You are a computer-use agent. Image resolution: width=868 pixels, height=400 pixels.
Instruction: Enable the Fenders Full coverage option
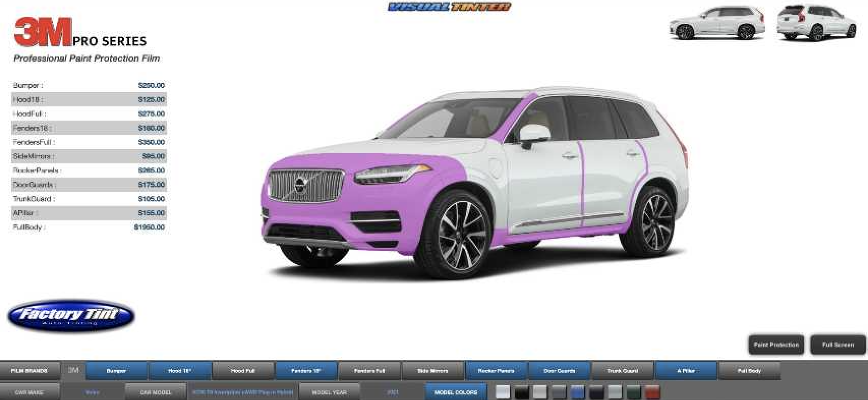coord(369,371)
